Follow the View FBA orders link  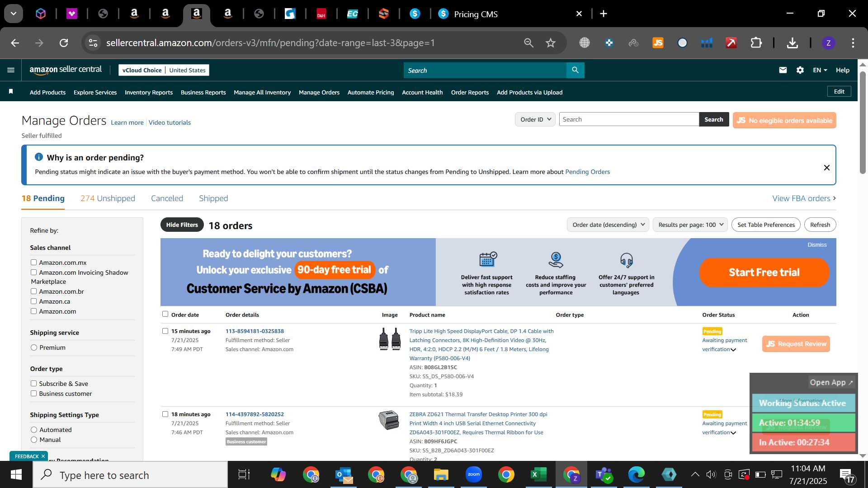[x=804, y=198]
